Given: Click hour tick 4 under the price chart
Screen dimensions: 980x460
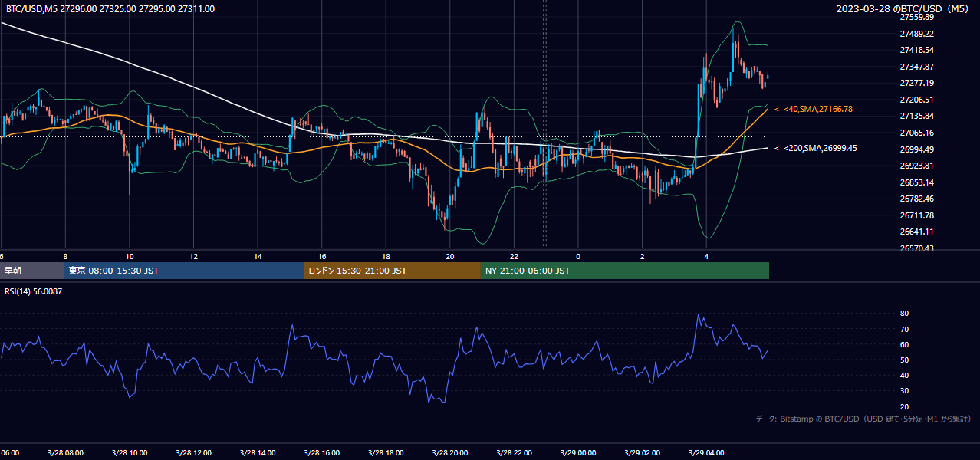Looking at the screenshot, I should pyautogui.click(x=707, y=256).
